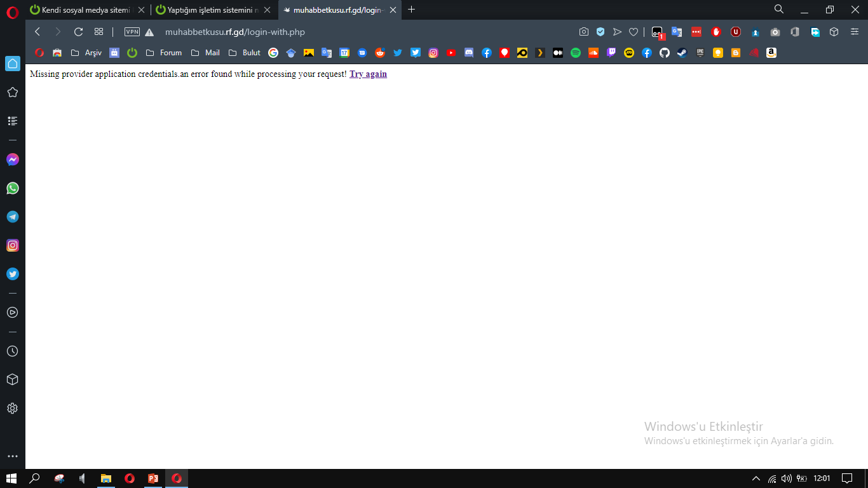Image resolution: width=868 pixels, height=488 pixels.
Task: Open Easy Setup sliders menu
Action: click(x=854, y=32)
